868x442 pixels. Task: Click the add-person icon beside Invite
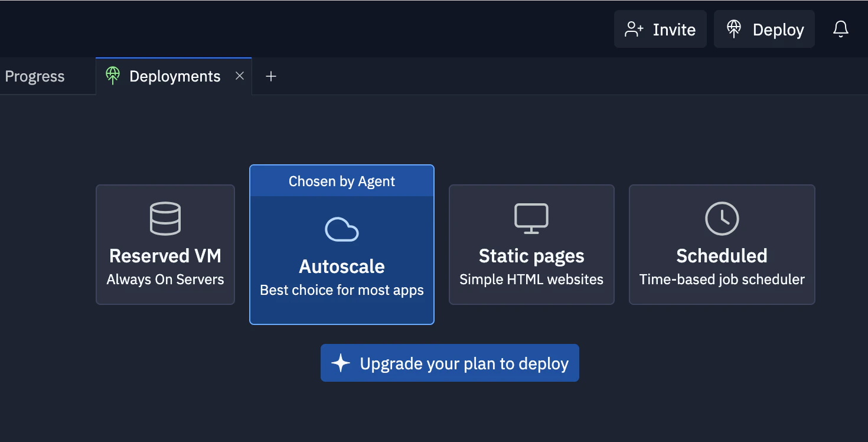634,30
